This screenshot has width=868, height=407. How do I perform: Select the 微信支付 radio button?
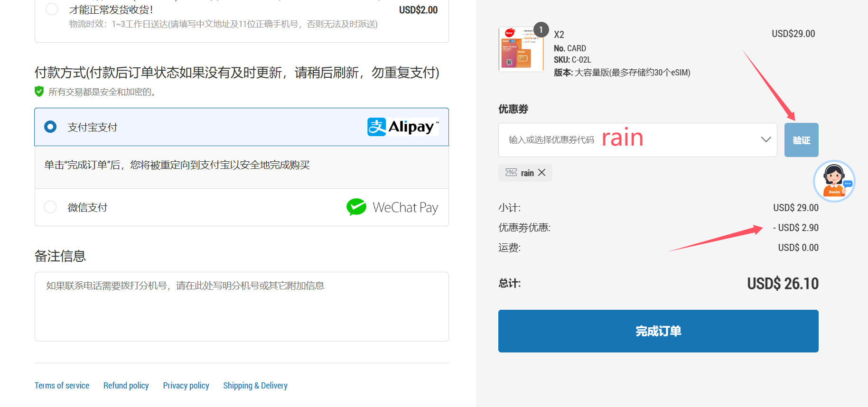point(50,207)
